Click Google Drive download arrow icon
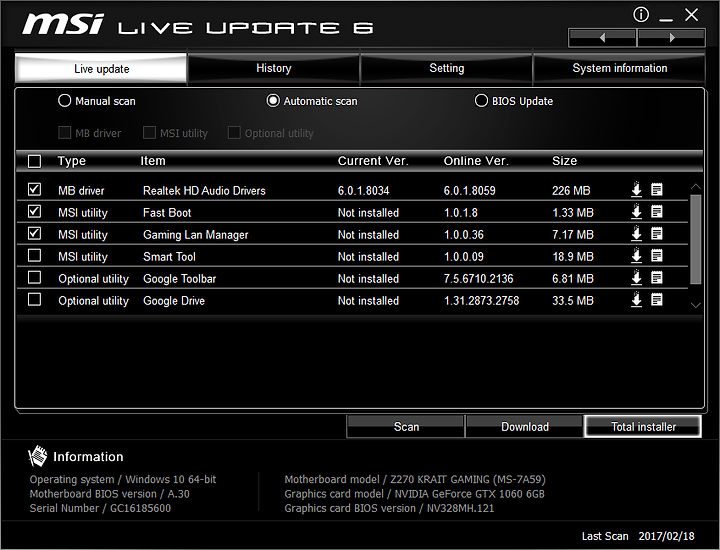 tap(636, 300)
